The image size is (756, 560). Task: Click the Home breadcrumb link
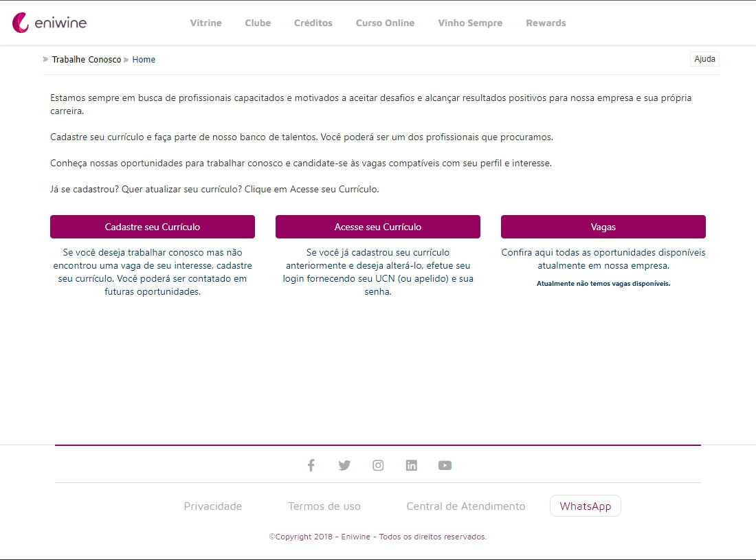point(144,60)
